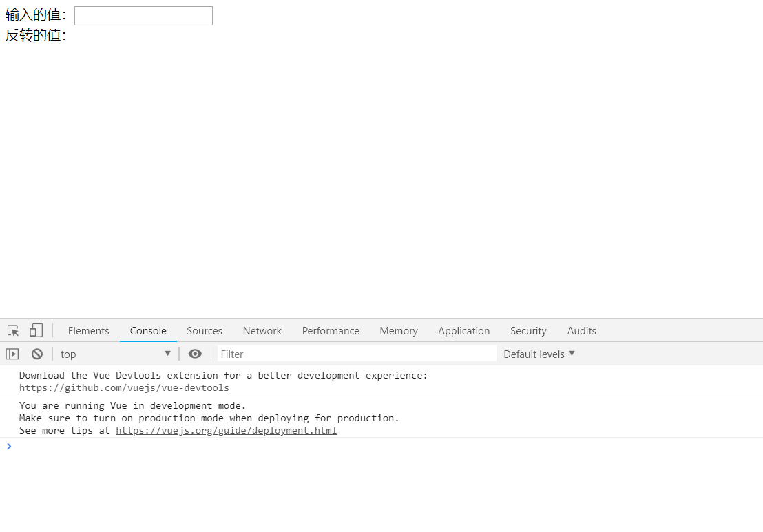Clear the console with the ban icon
Viewport: 763px width, 532px height.
pos(37,354)
